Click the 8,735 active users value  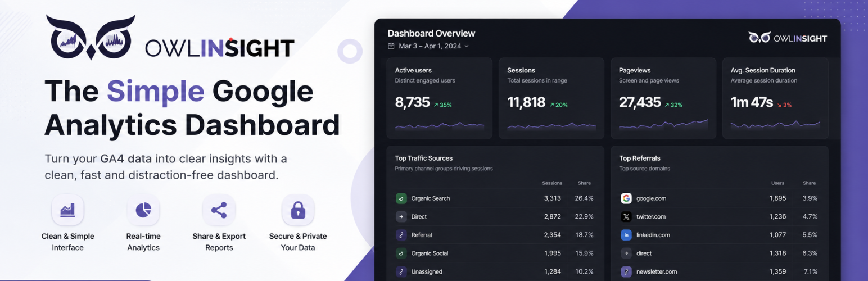click(412, 102)
